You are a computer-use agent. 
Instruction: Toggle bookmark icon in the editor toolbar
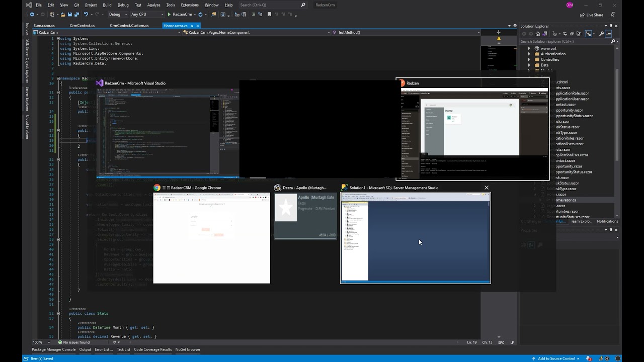click(x=269, y=14)
